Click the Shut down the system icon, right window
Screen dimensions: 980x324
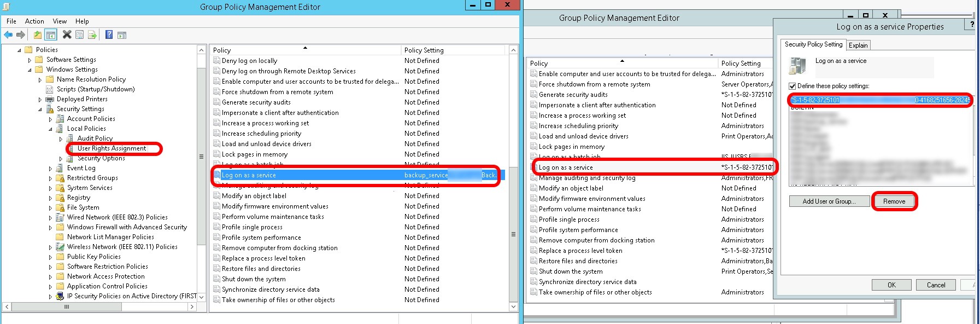[533, 271]
